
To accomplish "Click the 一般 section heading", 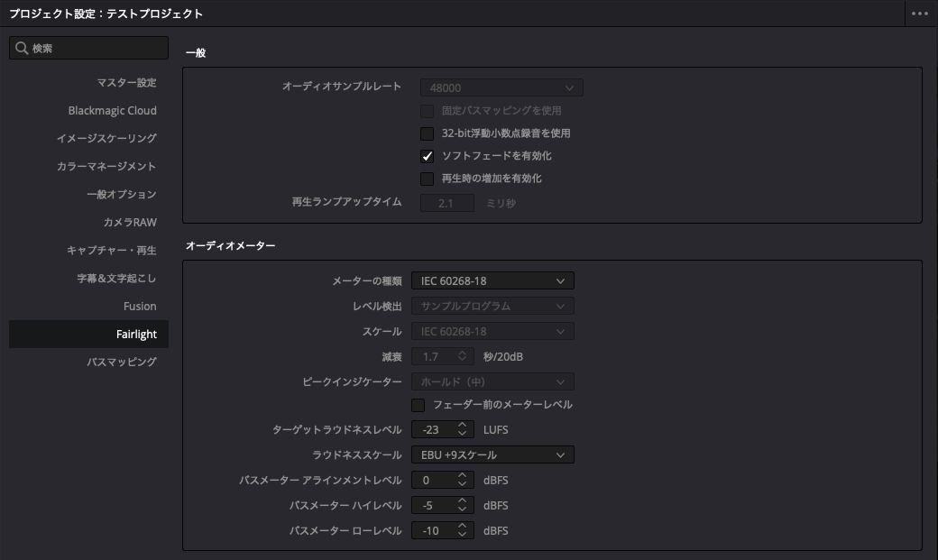I will 196,52.
